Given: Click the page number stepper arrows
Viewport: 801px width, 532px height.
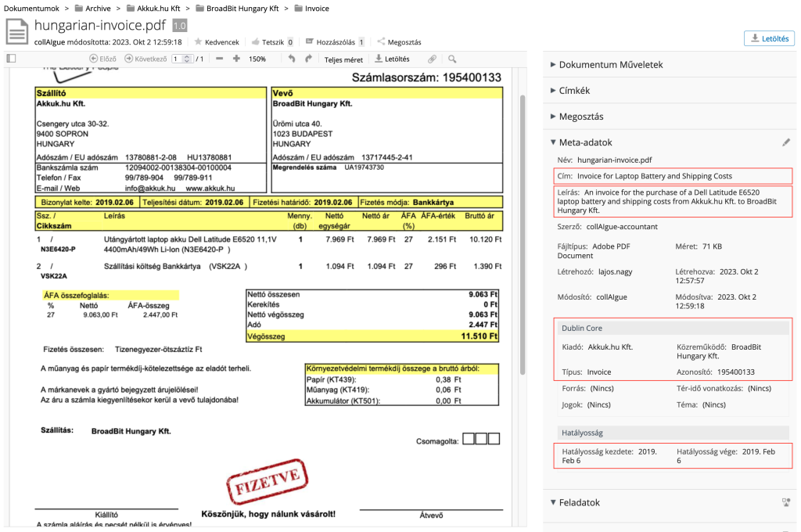Looking at the screenshot, I should coord(188,59).
